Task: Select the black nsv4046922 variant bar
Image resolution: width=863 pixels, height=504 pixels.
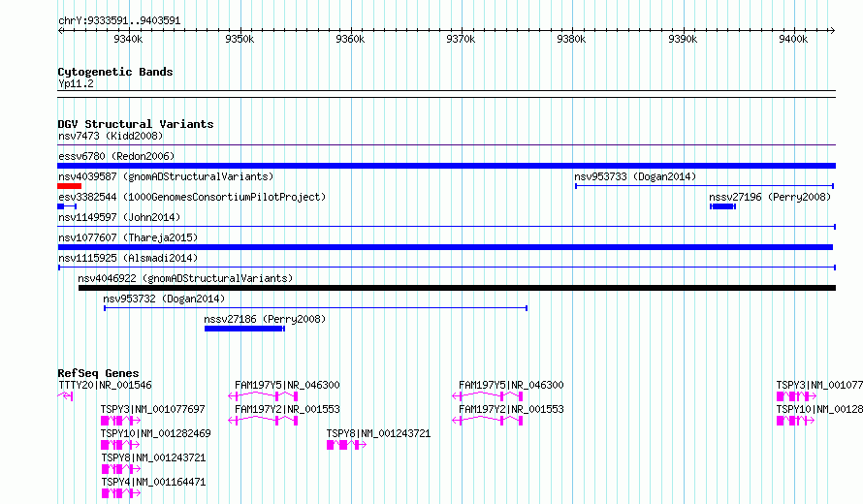Action: coord(458,288)
